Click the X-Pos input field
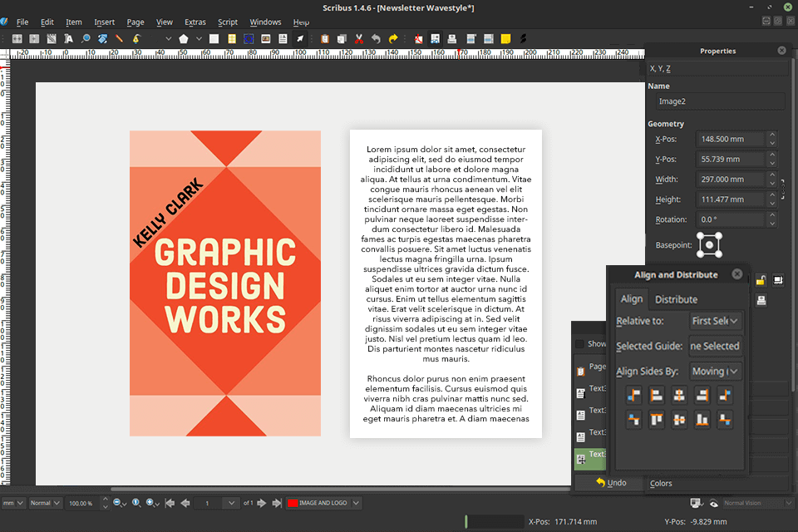798x532 pixels. pos(731,139)
